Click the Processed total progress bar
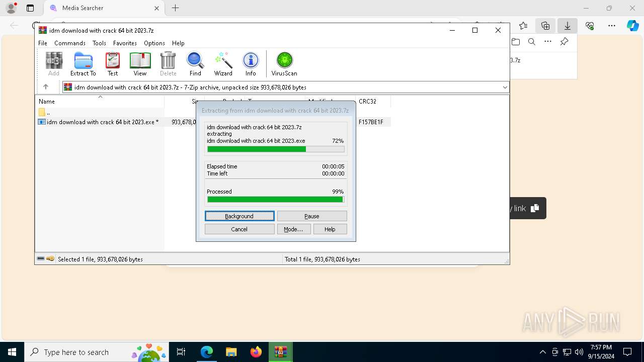Screen dimensions: 644x362 coord(276,200)
